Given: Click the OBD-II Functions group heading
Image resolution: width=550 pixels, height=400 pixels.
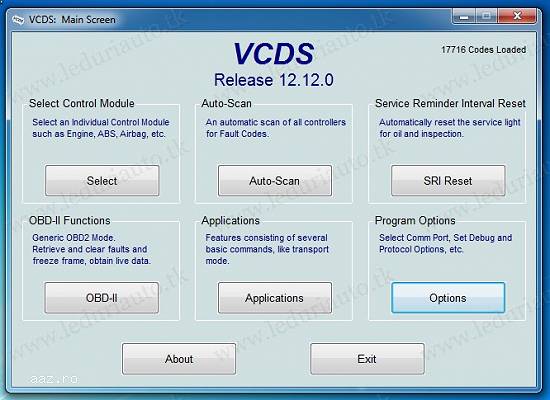Looking at the screenshot, I should [x=69, y=220].
